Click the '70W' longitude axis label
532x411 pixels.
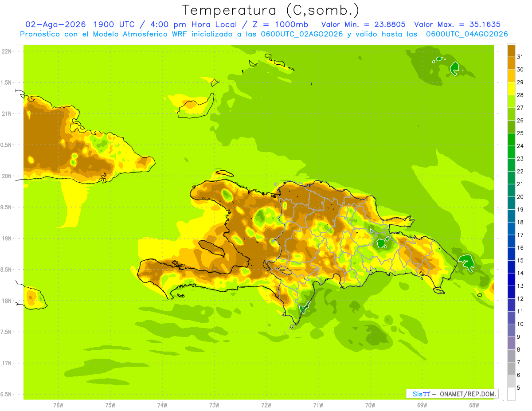click(x=370, y=405)
